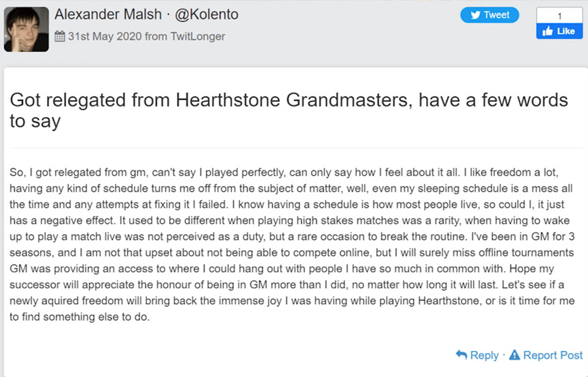Click the warning triangle report icon
This screenshot has width=588, height=377.
pyautogui.click(x=514, y=354)
